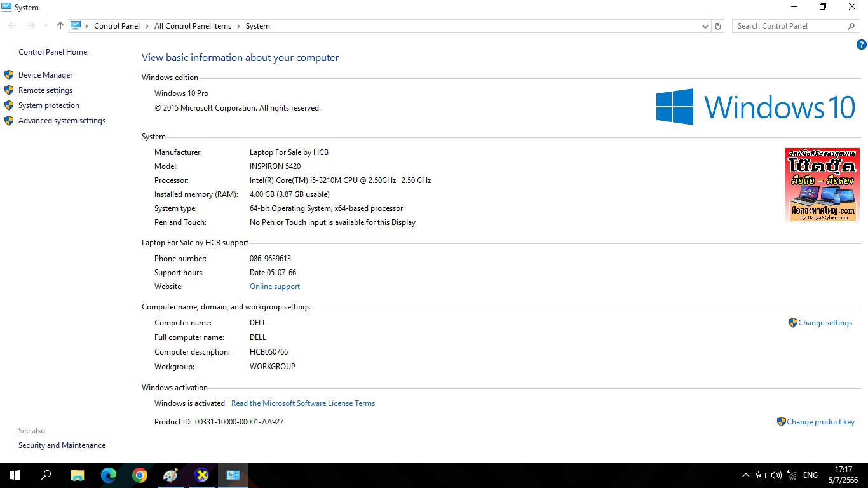
Task: Click shield icon beside Change product key
Action: click(x=781, y=422)
